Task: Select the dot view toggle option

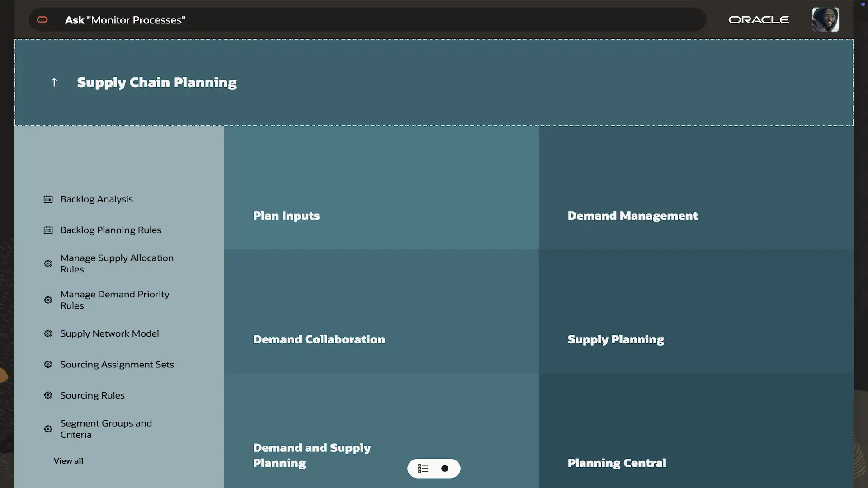Action: [445, 469]
